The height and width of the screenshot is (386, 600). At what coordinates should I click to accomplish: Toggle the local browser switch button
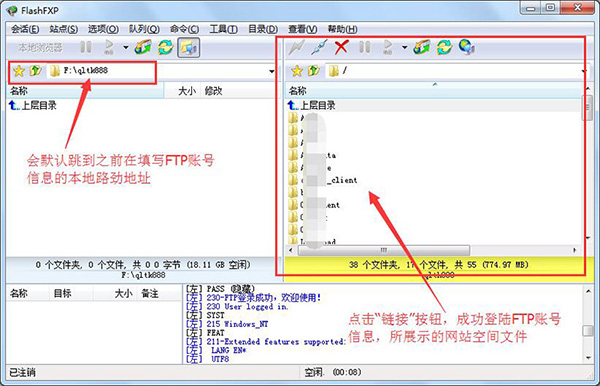click(x=188, y=47)
